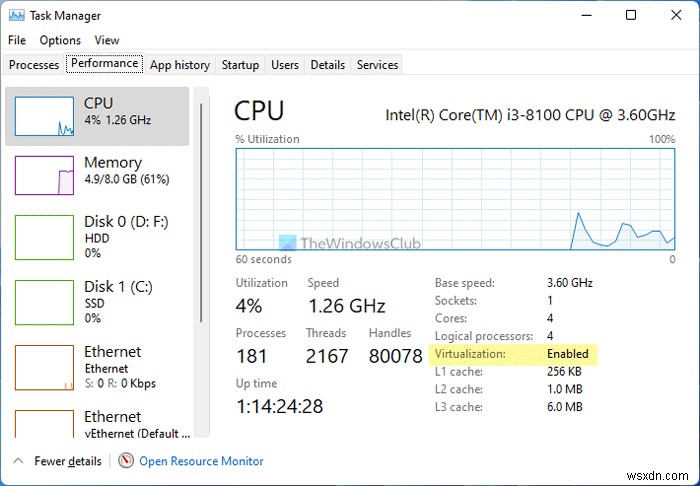700x486 pixels.
Task: Click the % Utilization graph label
Action: tap(267, 139)
